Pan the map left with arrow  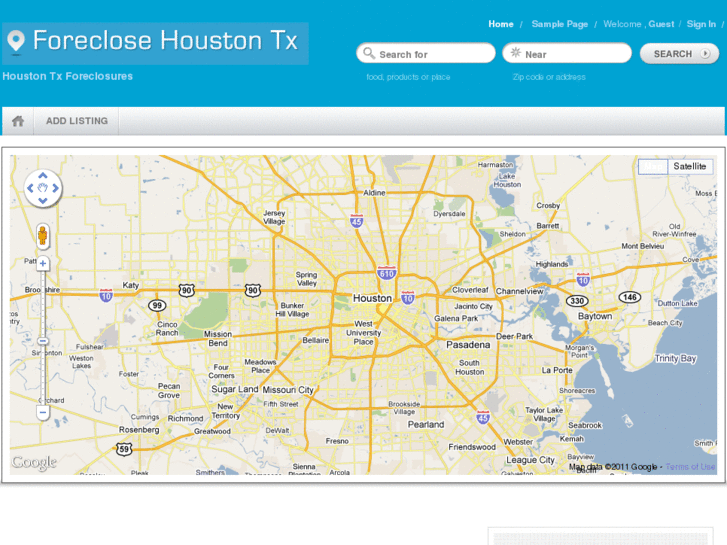(30, 188)
